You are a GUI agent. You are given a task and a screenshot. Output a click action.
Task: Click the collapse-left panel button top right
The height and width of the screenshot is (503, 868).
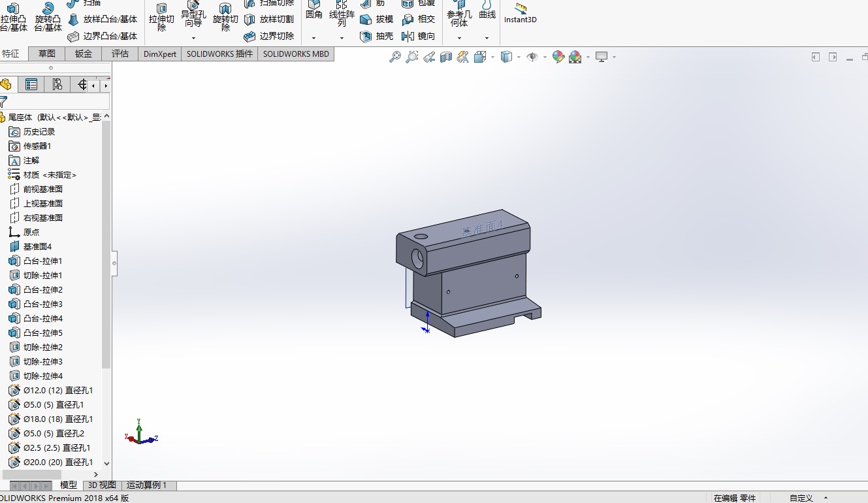pos(815,57)
